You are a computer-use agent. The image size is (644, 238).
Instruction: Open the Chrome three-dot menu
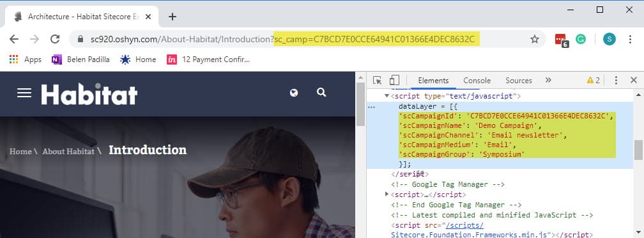(x=630, y=39)
